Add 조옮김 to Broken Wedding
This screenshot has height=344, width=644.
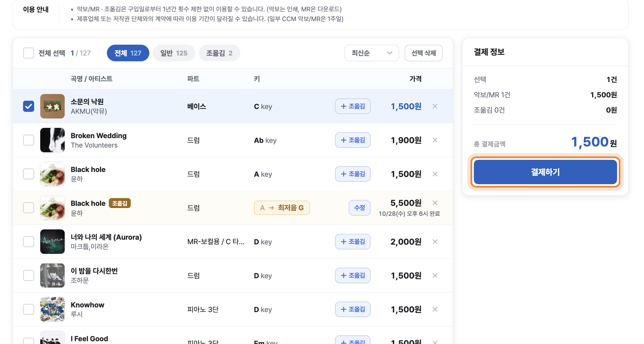tap(353, 140)
